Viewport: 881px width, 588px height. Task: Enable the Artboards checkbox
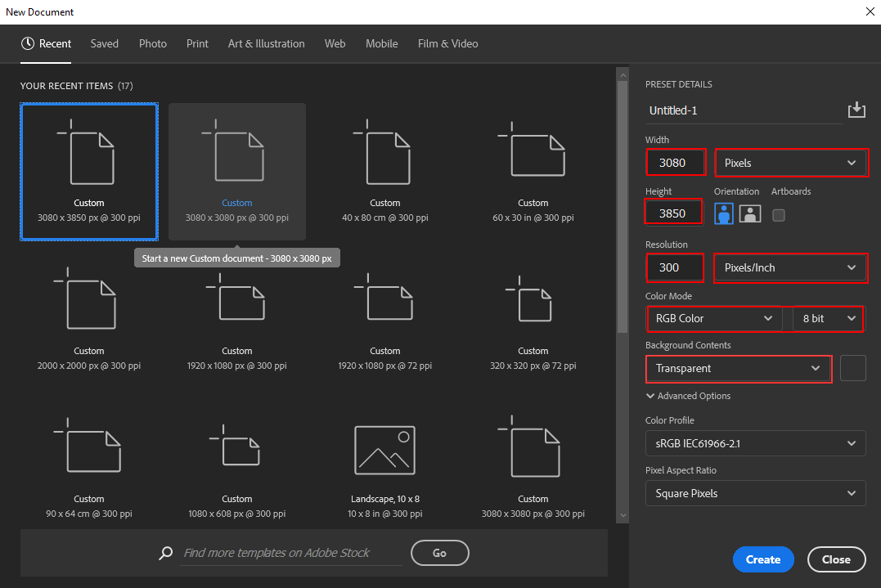[778, 215]
